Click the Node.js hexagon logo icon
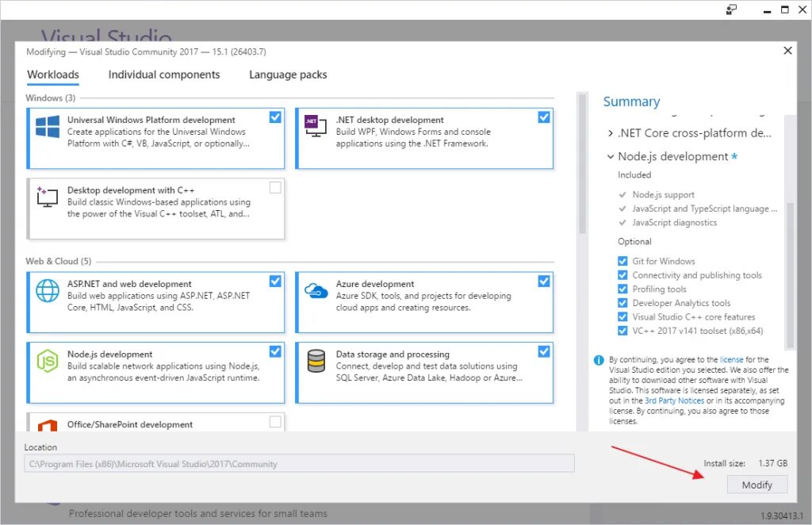 pyautogui.click(x=47, y=361)
